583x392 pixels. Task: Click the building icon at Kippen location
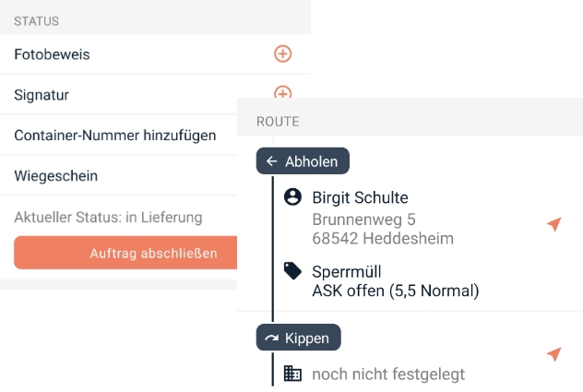pos(292,374)
